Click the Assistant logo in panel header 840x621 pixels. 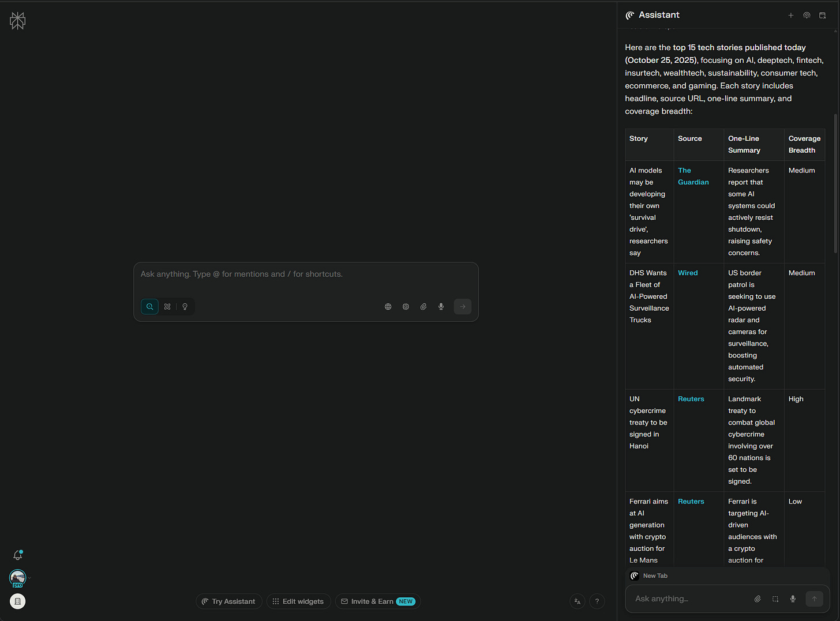630,16
